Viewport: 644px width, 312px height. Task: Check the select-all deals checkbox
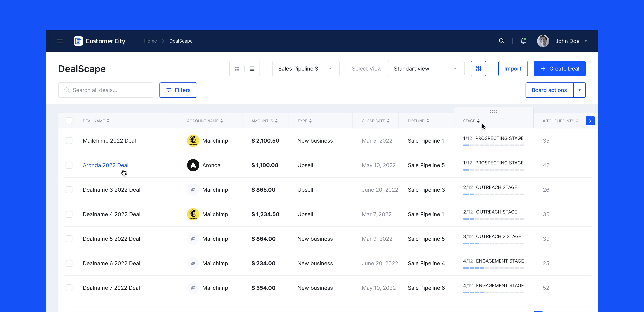(69, 121)
